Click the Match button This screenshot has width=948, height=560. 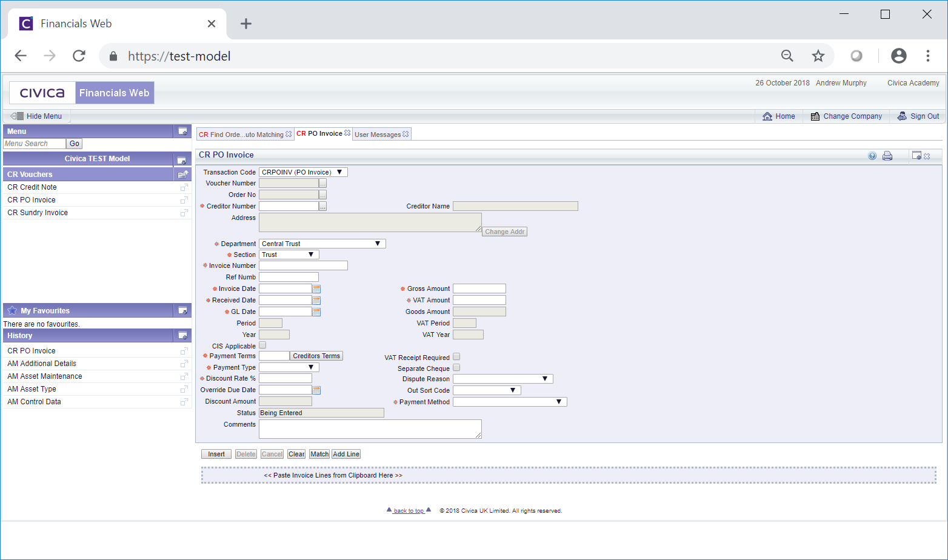point(319,454)
